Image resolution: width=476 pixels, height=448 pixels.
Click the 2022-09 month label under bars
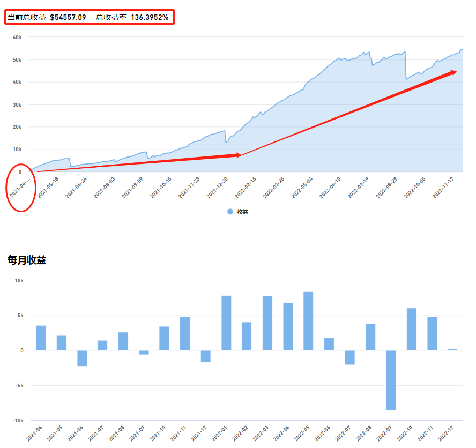point(384,434)
